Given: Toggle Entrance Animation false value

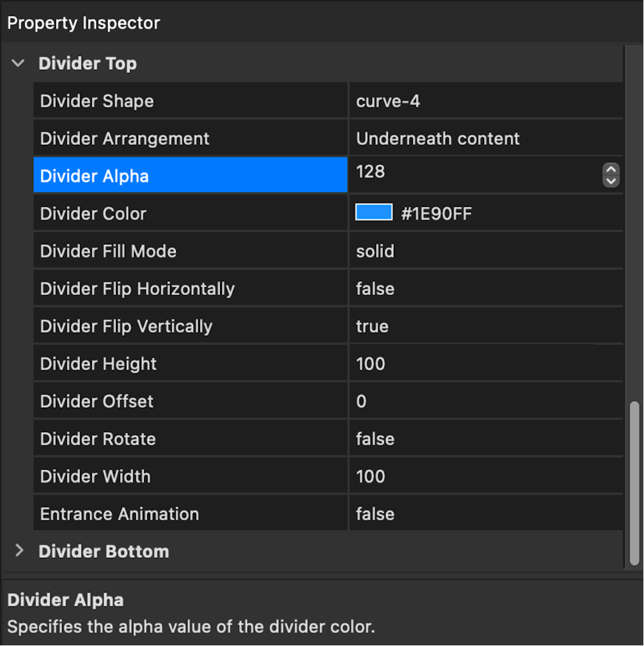Looking at the screenshot, I should (x=486, y=513).
